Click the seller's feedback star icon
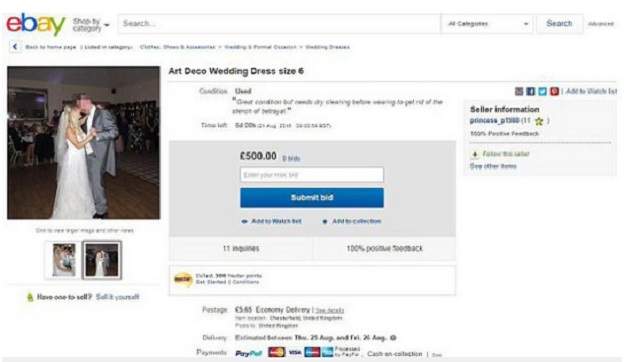Image resolution: width=640 pixels, height=362 pixels. pos(539,121)
